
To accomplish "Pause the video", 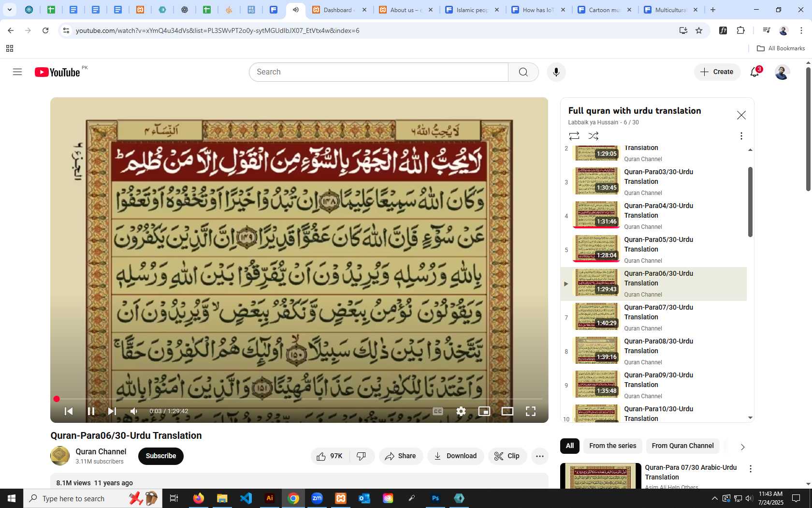I will click(91, 411).
